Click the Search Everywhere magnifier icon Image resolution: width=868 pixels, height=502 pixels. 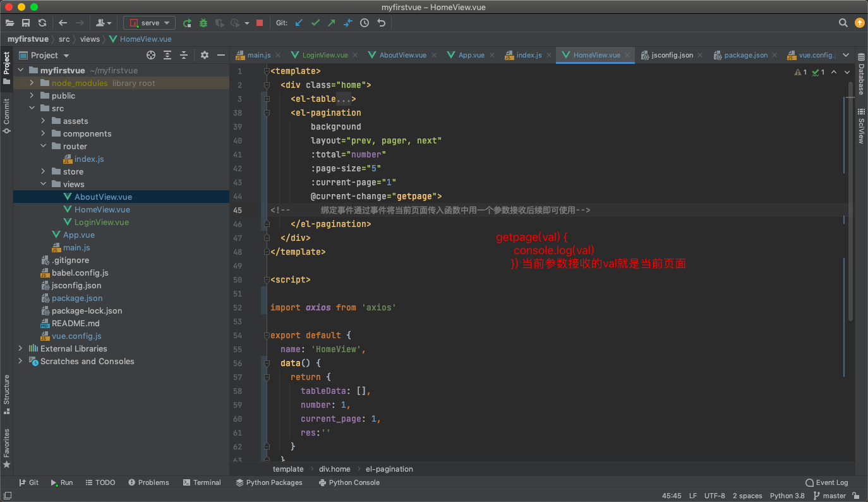tap(843, 23)
